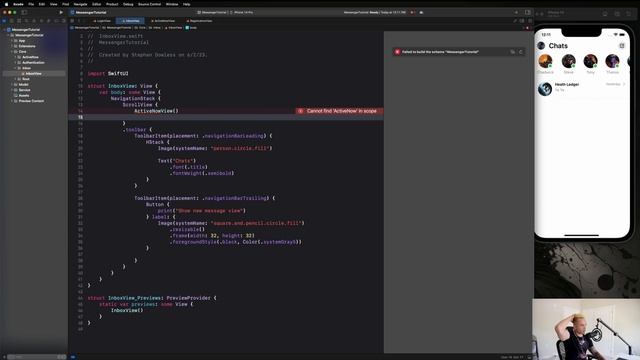The image size is (640, 360).
Task: Copy the canvas build failure diagnostics icon
Action: pyautogui.click(x=513, y=52)
